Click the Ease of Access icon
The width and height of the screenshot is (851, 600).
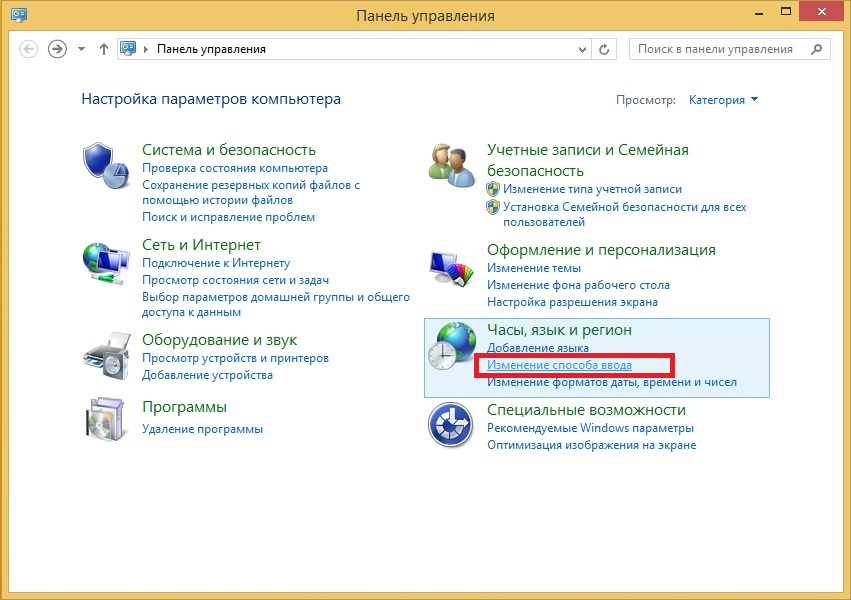(x=451, y=427)
